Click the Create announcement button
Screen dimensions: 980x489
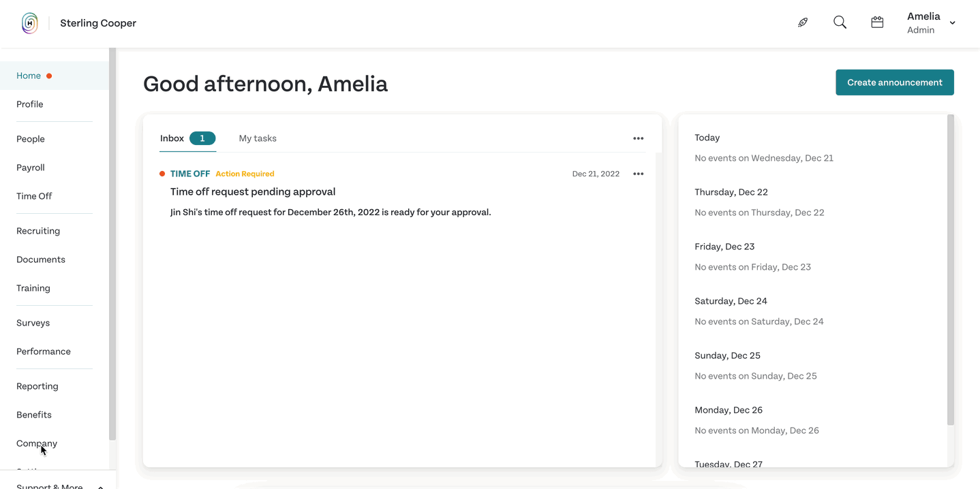pyautogui.click(x=895, y=82)
